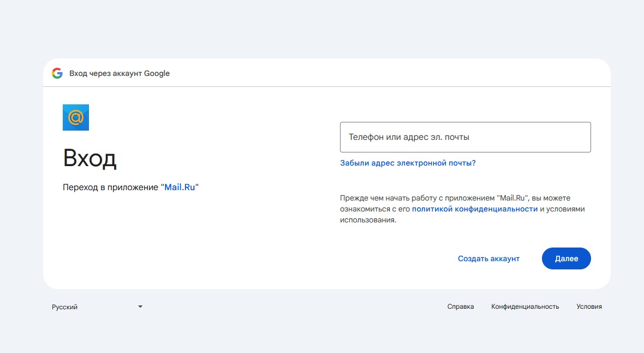Screen dimensions: 644x353
Task: Click the Mail.Ru app icon
Action: click(x=75, y=117)
